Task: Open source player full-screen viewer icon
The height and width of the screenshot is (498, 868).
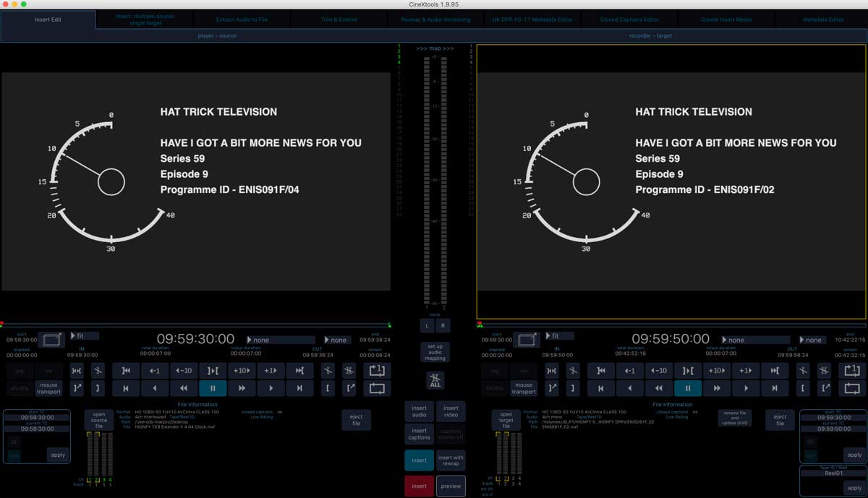Action: click(x=51, y=339)
